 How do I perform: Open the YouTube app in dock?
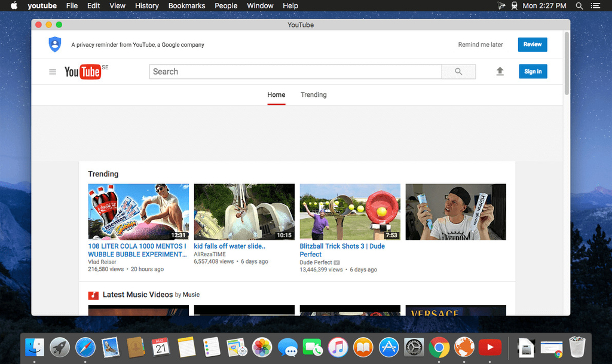tap(489, 347)
